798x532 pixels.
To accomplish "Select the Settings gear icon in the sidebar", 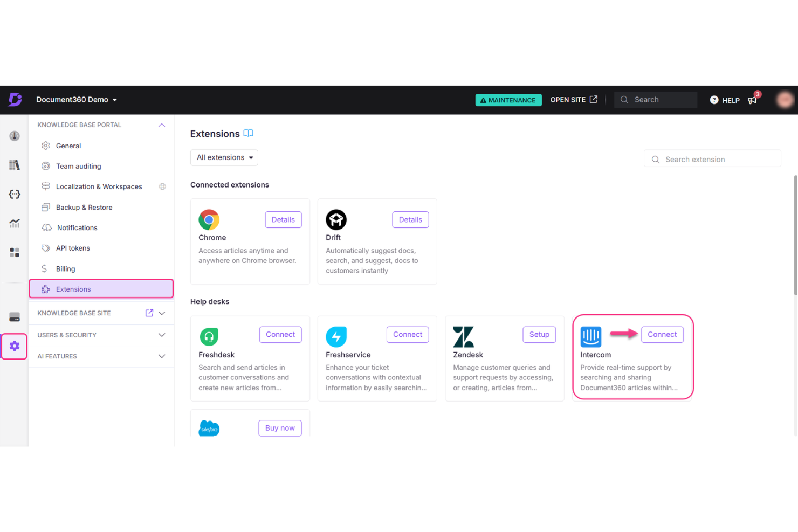I will click(x=15, y=346).
